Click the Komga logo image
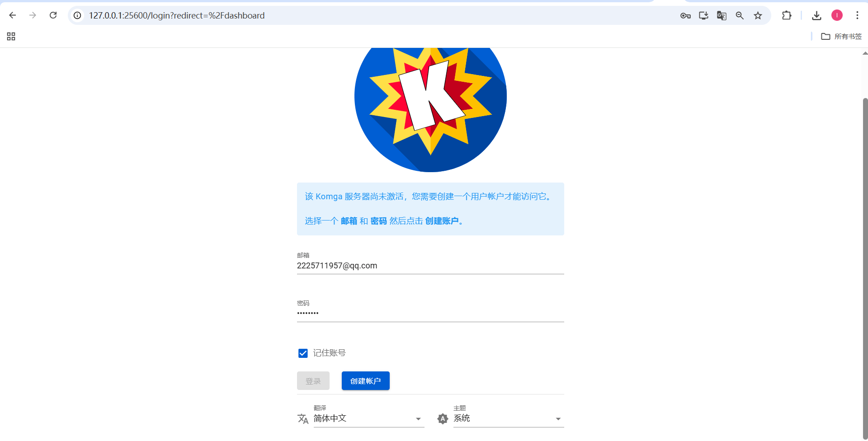Image resolution: width=868 pixels, height=441 pixels. [x=430, y=109]
